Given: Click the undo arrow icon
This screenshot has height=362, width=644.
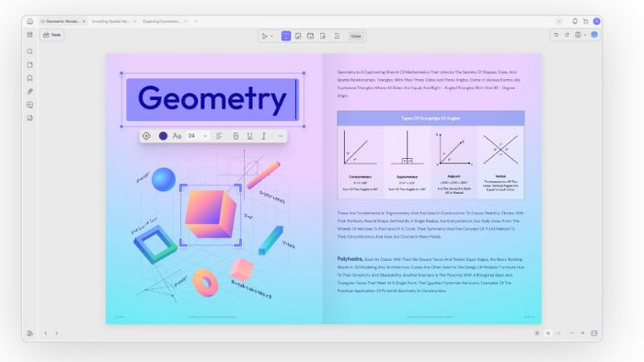Looking at the screenshot, I should pos(556,35).
